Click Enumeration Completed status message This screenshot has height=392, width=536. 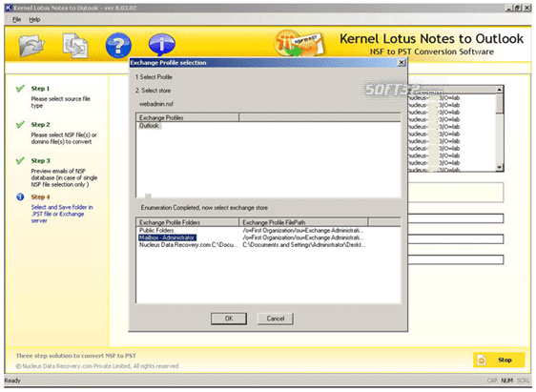point(204,208)
